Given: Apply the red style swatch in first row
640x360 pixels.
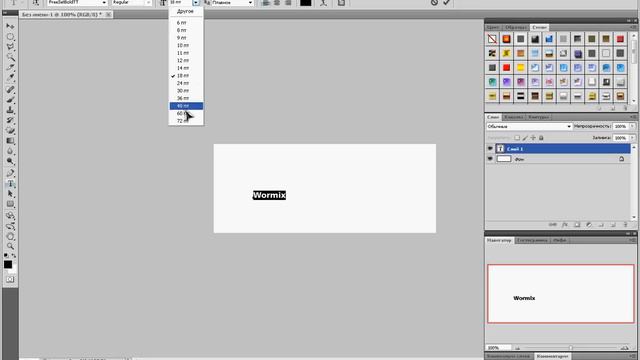Looking at the screenshot, I should [x=620, y=39].
